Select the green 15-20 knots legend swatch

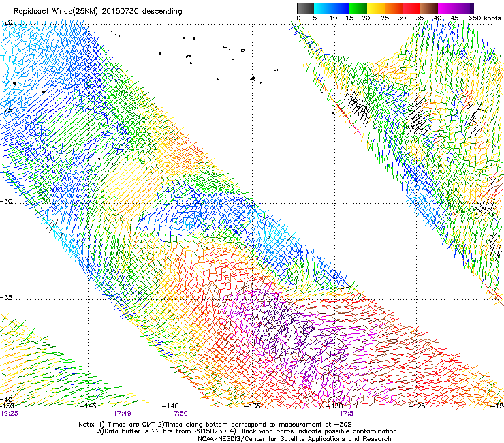pos(358,8)
